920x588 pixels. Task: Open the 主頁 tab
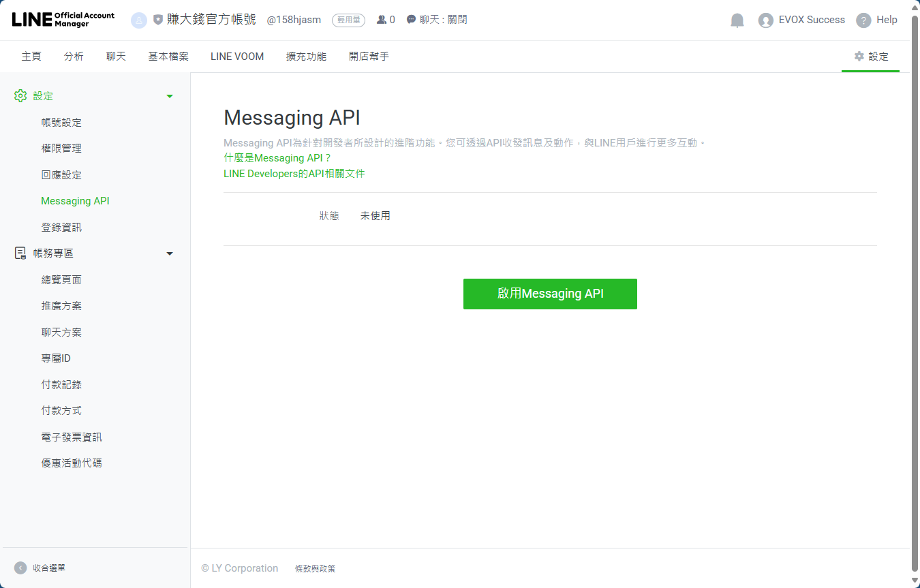pyautogui.click(x=31, y=57)
